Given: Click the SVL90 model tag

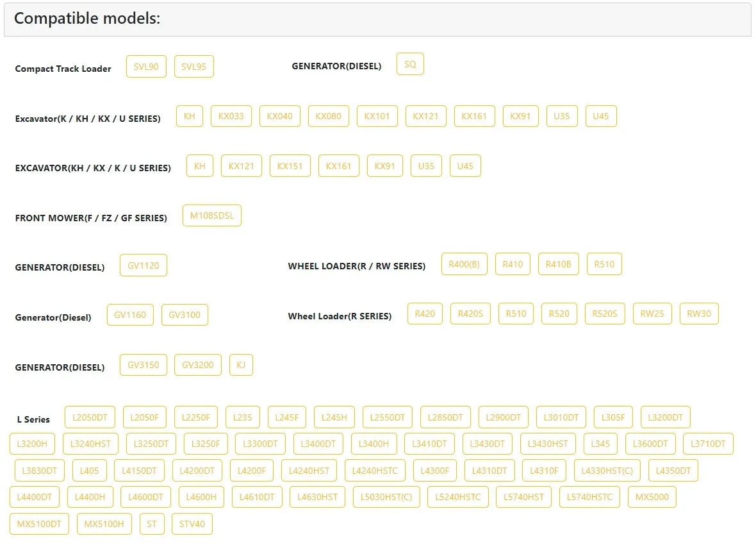Looking at the screenshot, I should (146, 67).
